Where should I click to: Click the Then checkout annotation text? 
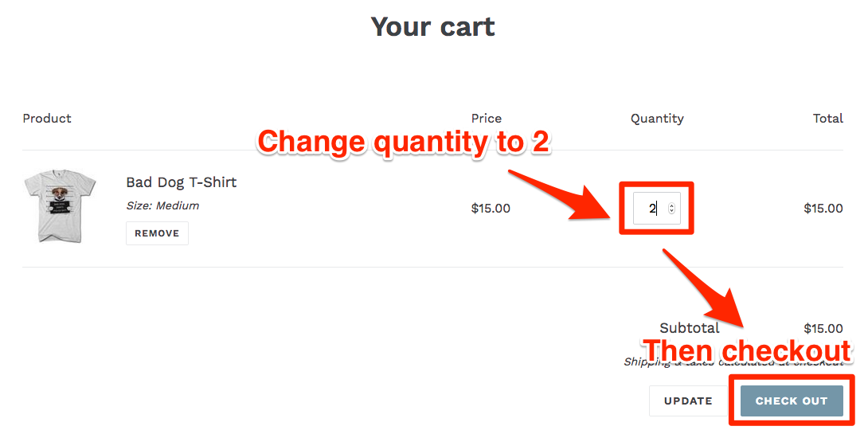pos(747,351)
